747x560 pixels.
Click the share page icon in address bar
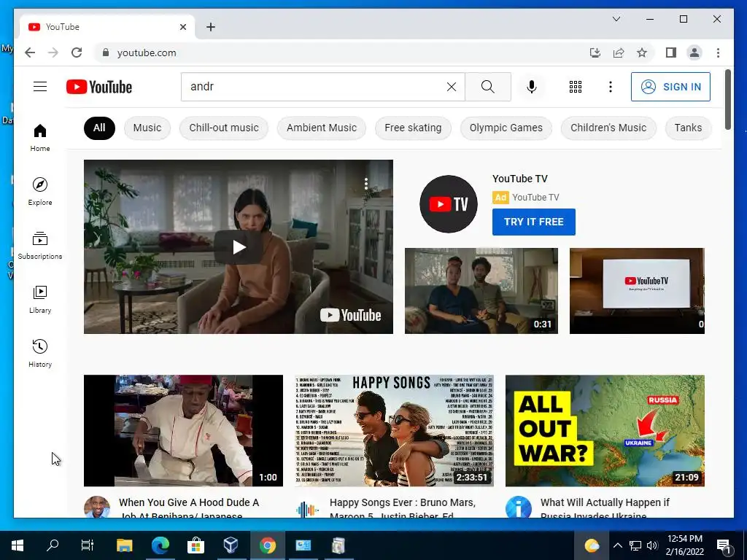[x=619, y=52]
